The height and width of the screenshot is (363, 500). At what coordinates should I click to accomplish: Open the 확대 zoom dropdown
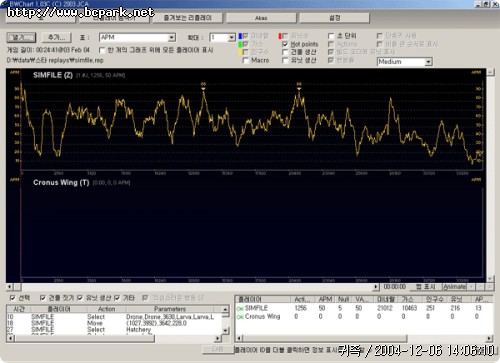coord(232,37)
